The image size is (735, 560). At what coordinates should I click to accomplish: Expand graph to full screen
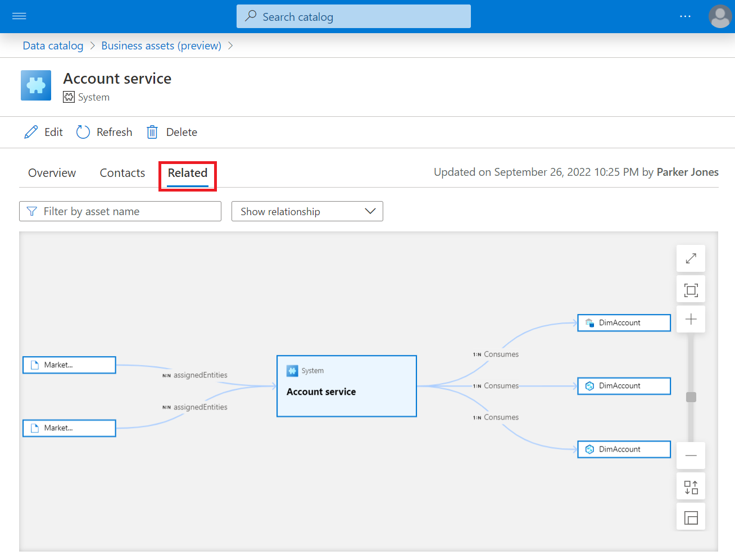[x=691, y=258]
